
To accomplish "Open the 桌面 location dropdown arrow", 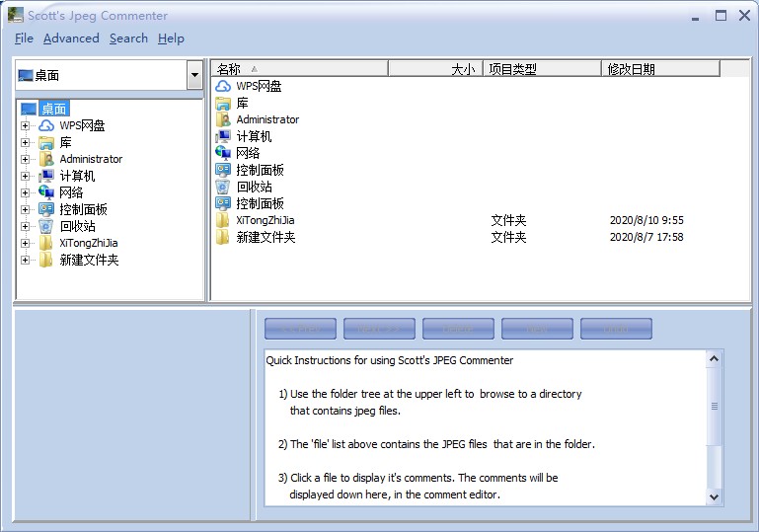I will click(194, 75).
